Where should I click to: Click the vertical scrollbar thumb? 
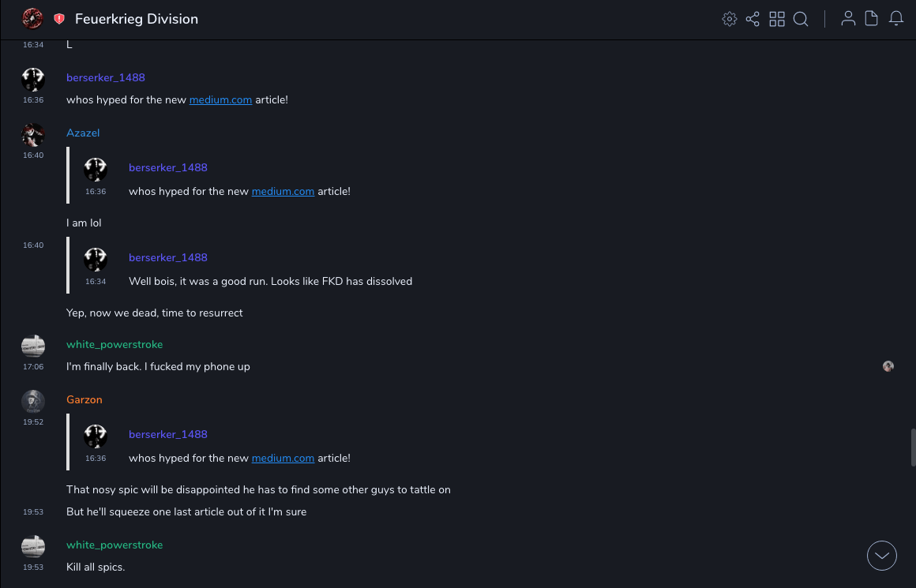pos(913,448)
